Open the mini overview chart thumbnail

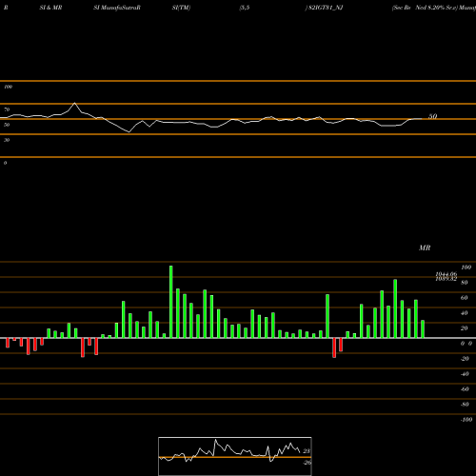[235, 456]
